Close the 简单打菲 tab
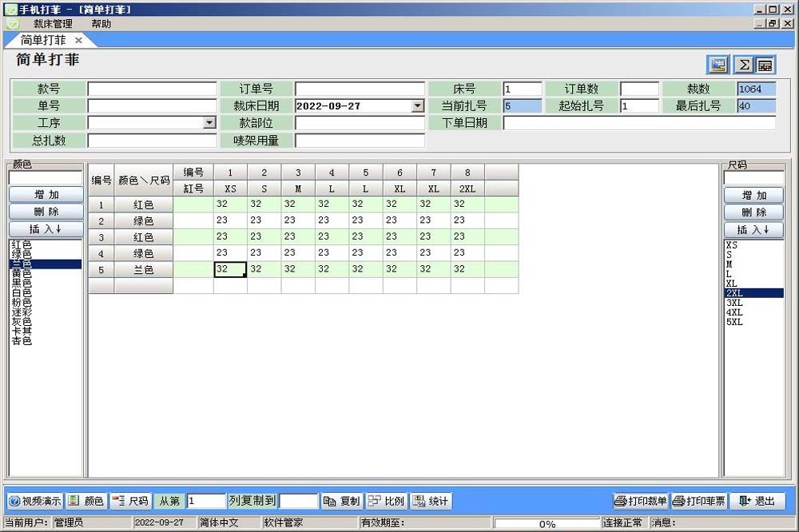Image resolution: width=799 pixels, height=532 pixels. pyautogui.click(x=78, y=40)
